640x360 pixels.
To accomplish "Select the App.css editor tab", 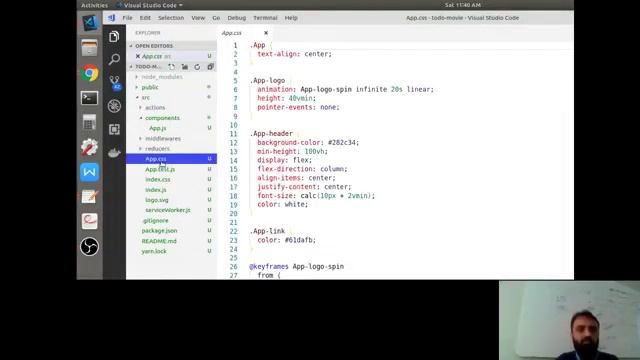I will pos(245,33).
